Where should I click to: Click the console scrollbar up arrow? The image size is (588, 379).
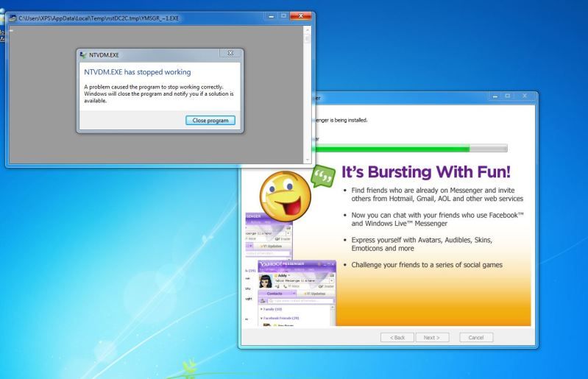click(x=307, y=29)
